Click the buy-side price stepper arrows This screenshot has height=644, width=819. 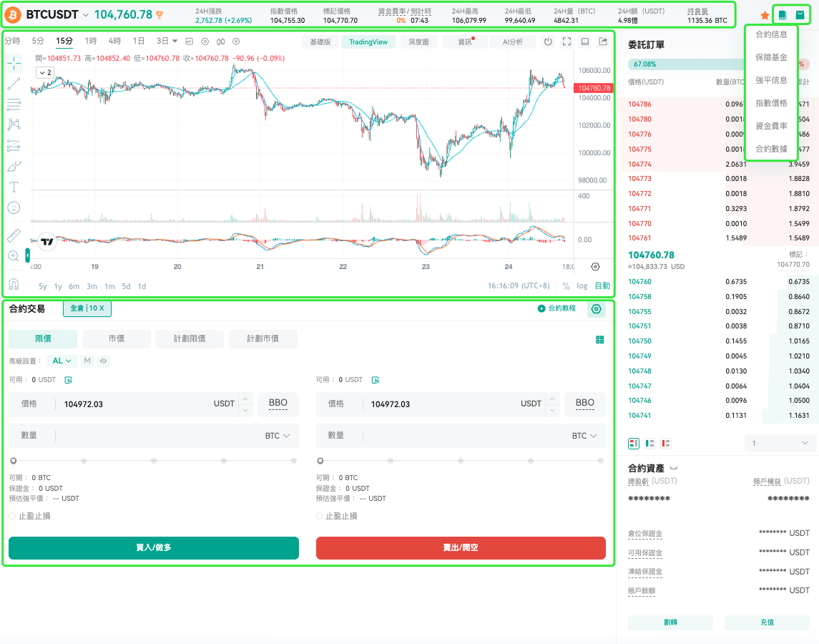[245, 404]
